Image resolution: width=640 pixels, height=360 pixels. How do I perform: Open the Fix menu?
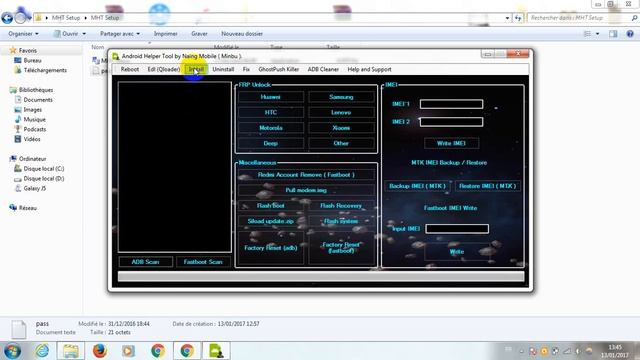point(246,69)
